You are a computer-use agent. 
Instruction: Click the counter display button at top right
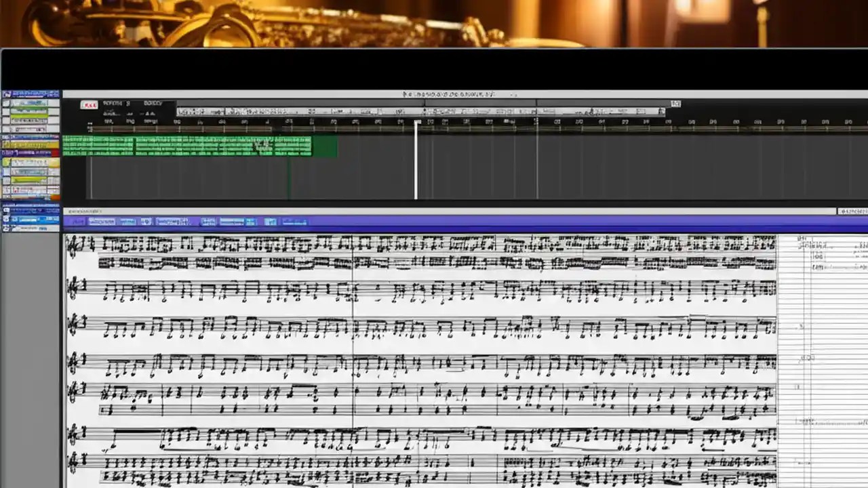pos(675,103)
